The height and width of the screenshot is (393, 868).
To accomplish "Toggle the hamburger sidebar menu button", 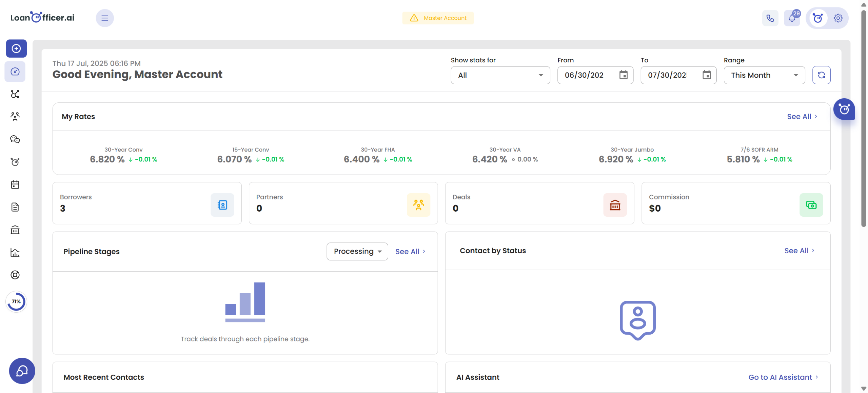I will coord(105,18).
